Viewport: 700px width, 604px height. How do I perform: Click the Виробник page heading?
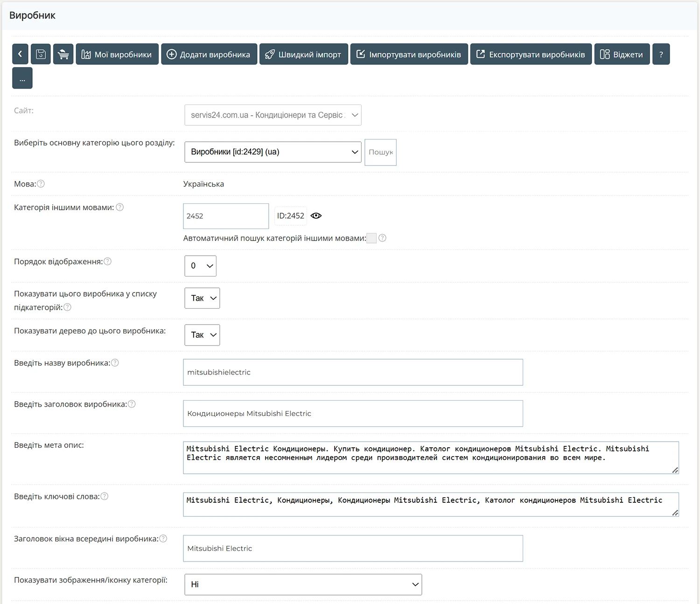pos(32,15)
